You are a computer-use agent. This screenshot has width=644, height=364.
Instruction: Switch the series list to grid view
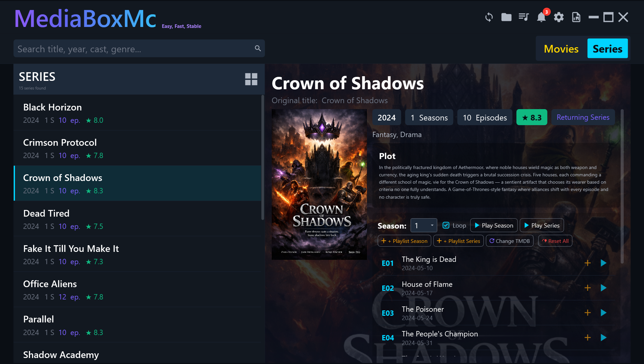coord(251,79)
